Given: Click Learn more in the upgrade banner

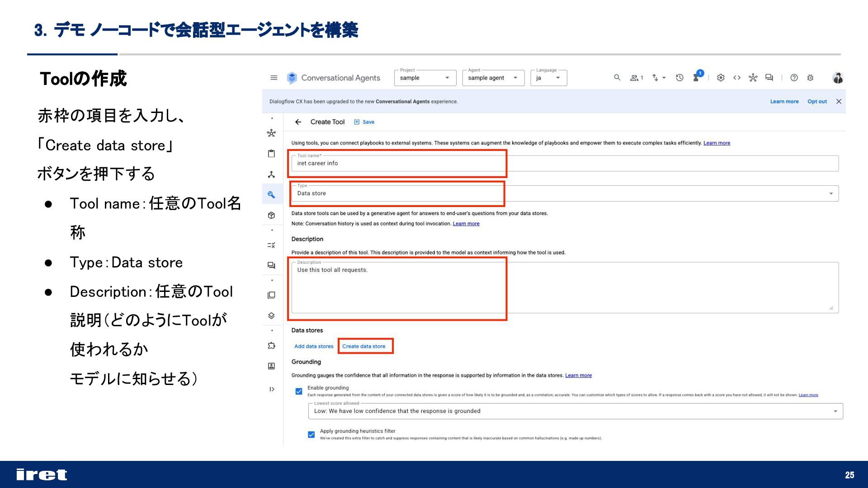Looking at the screenshot, I should click(784, 101).
